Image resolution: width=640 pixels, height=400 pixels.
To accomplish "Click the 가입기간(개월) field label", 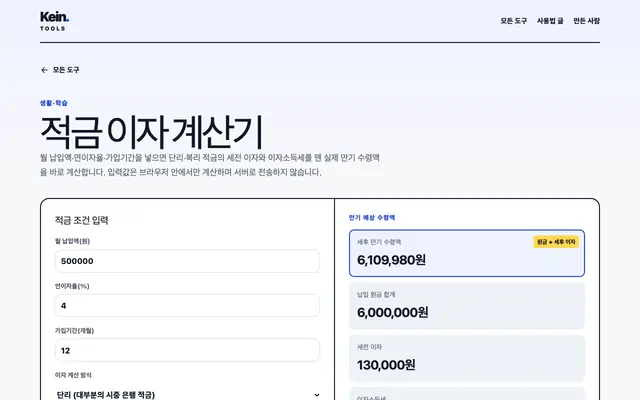I will [x=74, y=331].
